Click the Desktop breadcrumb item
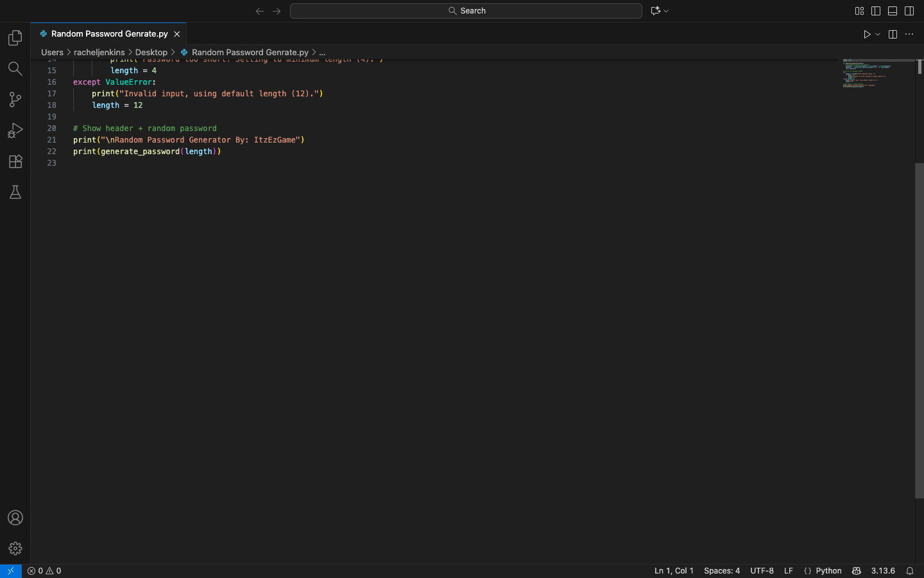Screen dimensions: 924x578 click(x=151, y=53)
